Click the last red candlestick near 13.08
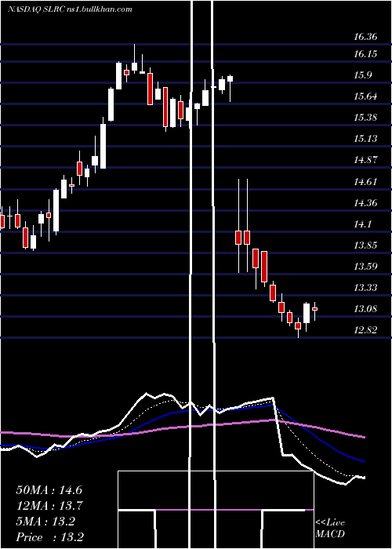Viewport: 392px width, 549px height. click(315, 311)
